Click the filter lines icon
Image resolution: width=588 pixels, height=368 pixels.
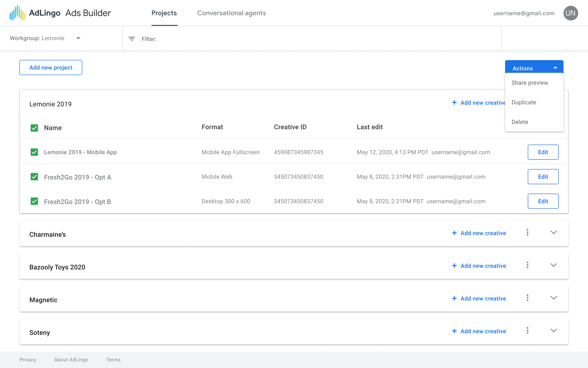click(x=131, y=39)
